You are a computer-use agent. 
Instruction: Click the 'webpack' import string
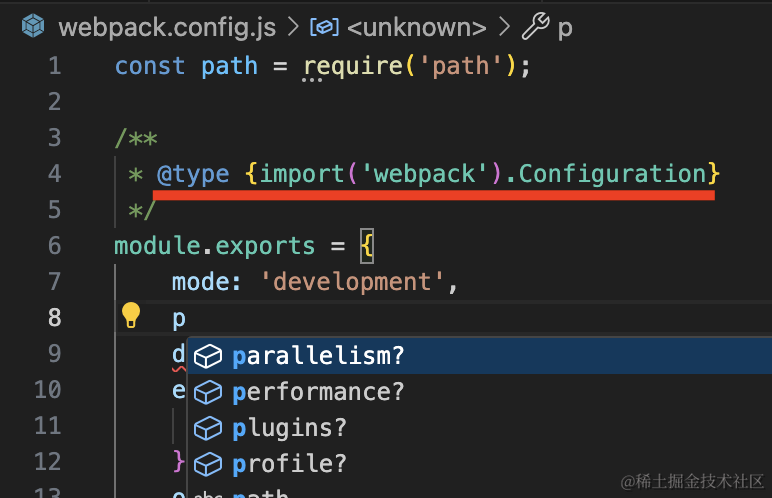click(425, 174)
